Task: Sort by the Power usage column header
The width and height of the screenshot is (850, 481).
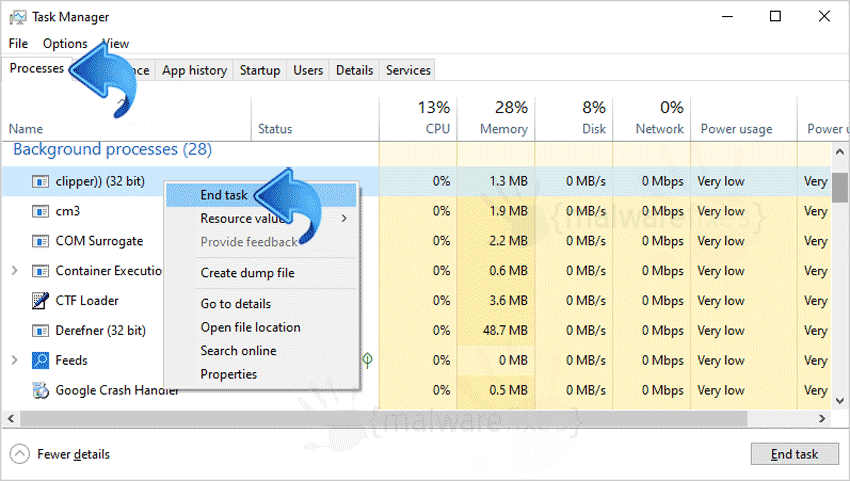Action: pyautogui.click(x=744, y=119)
